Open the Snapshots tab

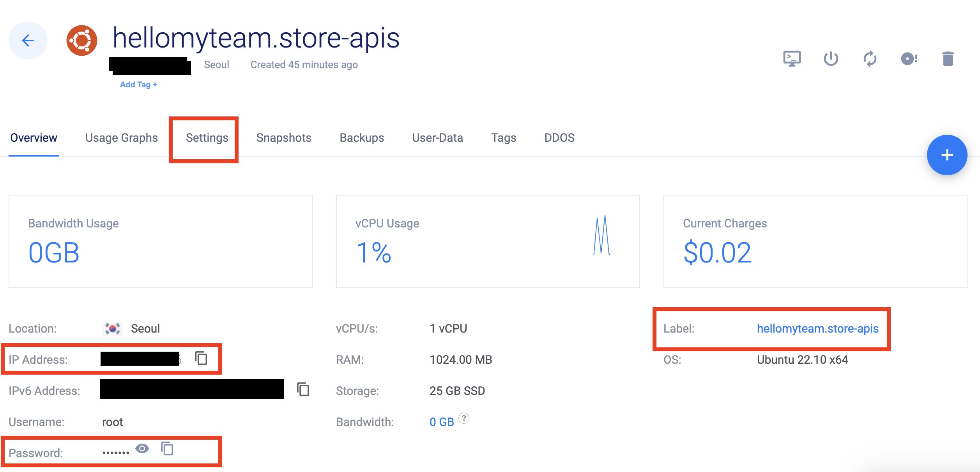284,138
